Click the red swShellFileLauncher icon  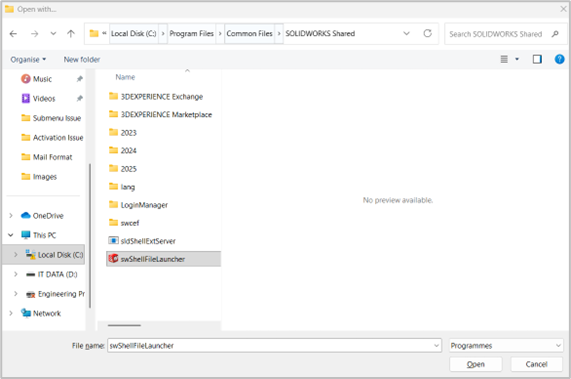(x=113, y=258)
